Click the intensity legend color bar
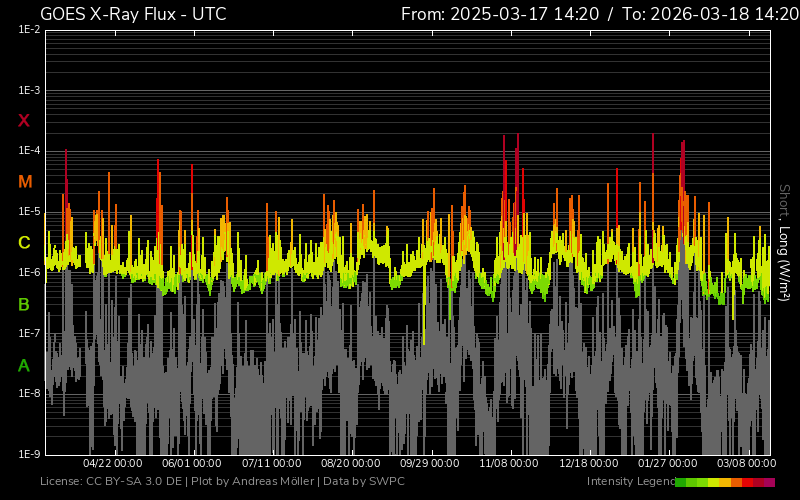The image size is (800, 500). tap(724, 482)
